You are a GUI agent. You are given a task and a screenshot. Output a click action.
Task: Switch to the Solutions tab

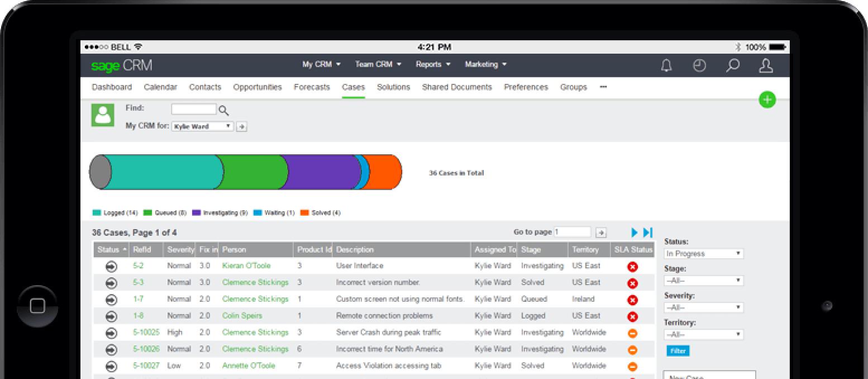tap(393, 87)
